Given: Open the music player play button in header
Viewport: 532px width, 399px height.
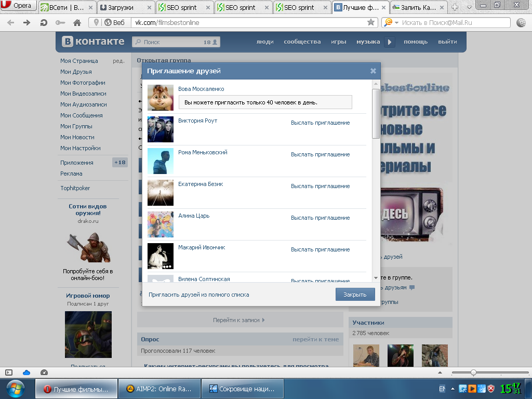Looking at the screenshot, I should coord(390,42).
